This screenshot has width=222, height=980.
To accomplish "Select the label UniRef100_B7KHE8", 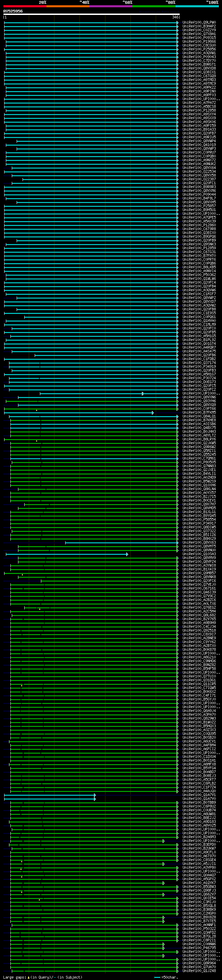I will tap(199, 420).
